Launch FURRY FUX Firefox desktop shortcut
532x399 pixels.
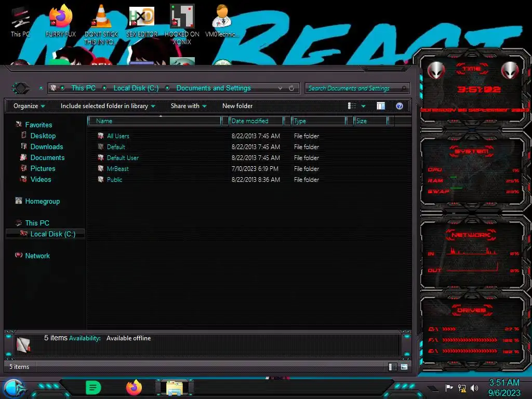[60, 21]
